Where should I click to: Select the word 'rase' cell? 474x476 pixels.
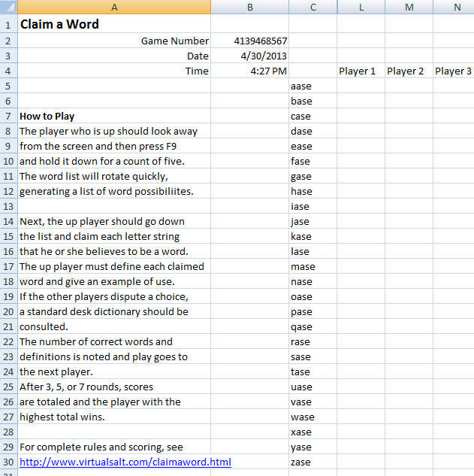coord(313,341)
